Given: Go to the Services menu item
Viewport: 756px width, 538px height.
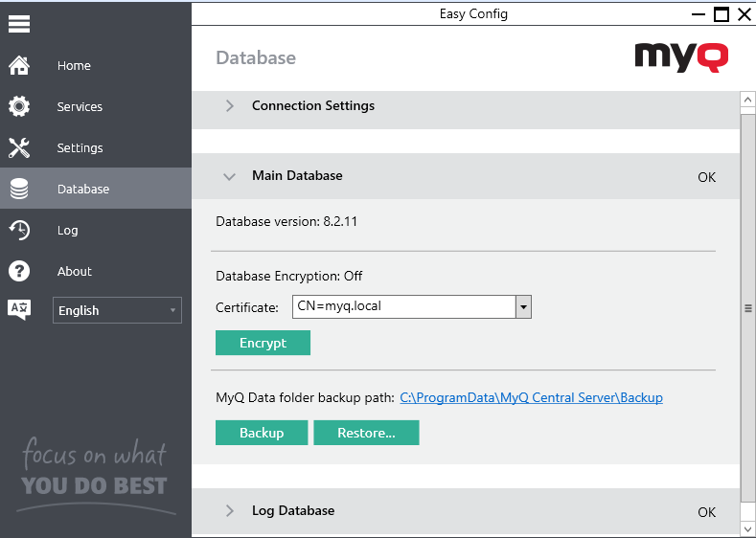Looking at the screenshot, I should (80, 107).
